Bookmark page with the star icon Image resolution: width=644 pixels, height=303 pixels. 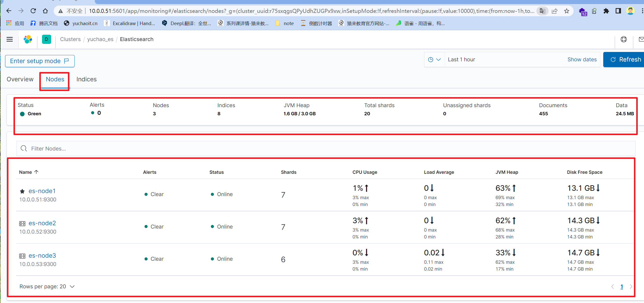pos(567,11)
